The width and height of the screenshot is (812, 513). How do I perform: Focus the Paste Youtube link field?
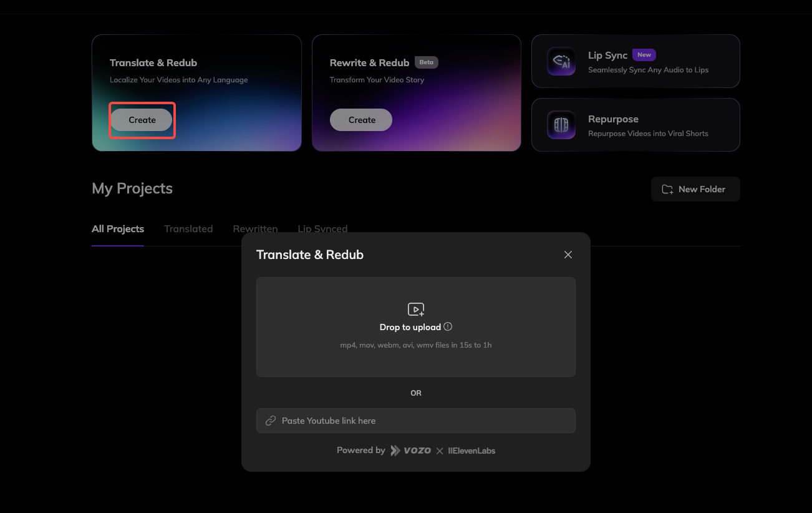424,421
